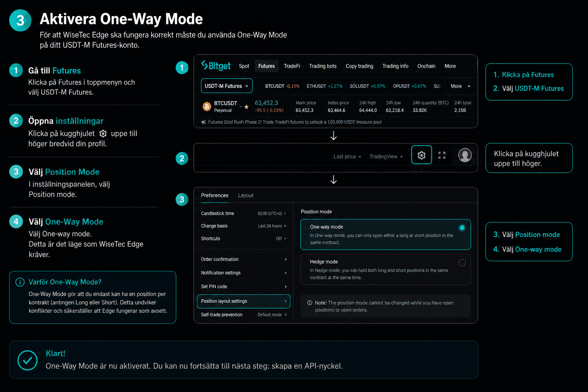Select the One-way mode radio button
Image resolution: width=588 pixels, height=392 pixels.
(462, 228)
